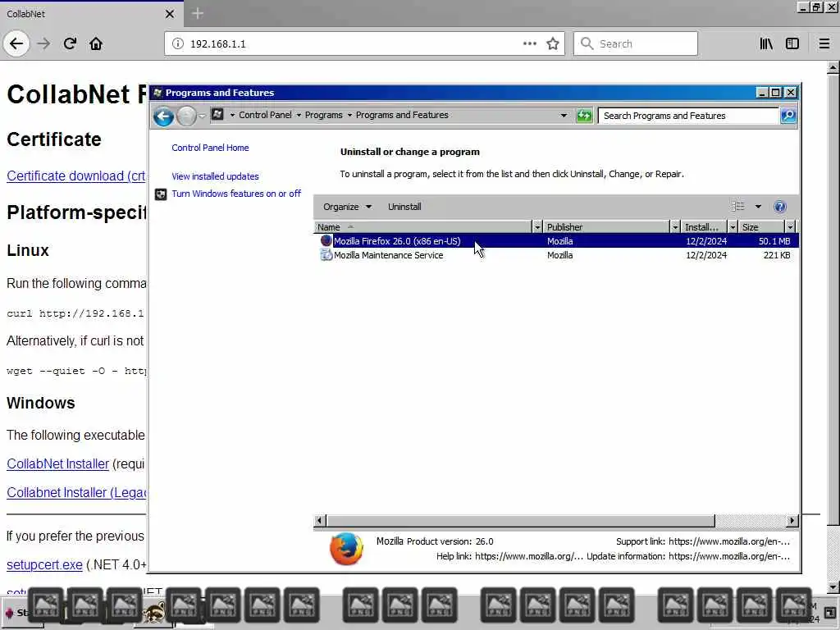Open the Firefox hamburger menu
This screenshot has height=630, width=840.
pos(824,43)
